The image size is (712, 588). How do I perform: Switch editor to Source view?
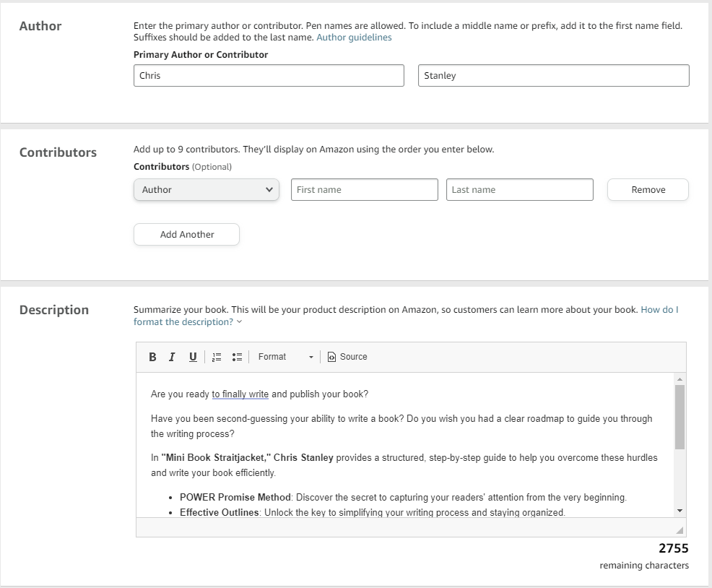pos(347,357)
